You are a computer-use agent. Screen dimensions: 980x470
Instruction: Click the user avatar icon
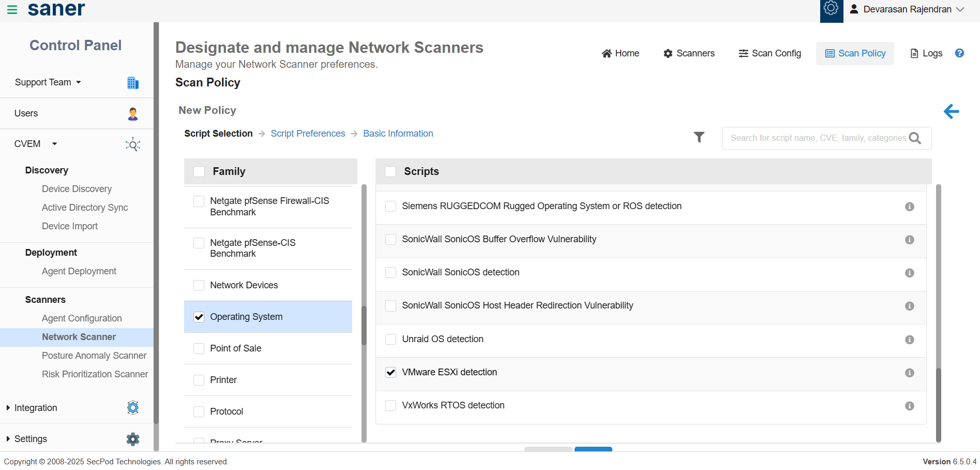854,9
